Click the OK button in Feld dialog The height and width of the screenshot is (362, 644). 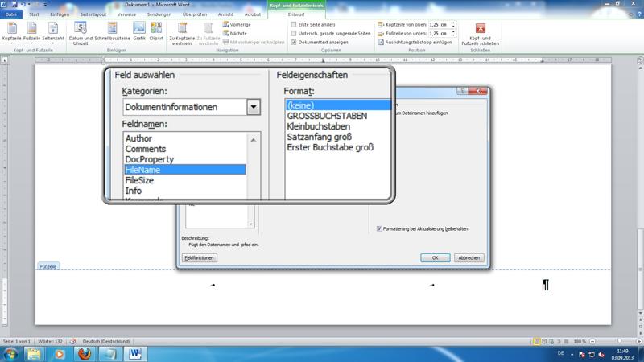click(435, 257)
